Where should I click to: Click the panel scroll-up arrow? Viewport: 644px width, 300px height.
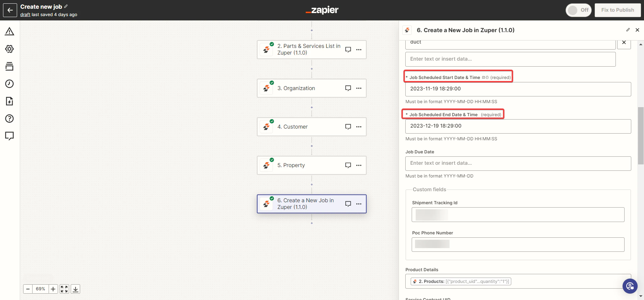641,44
